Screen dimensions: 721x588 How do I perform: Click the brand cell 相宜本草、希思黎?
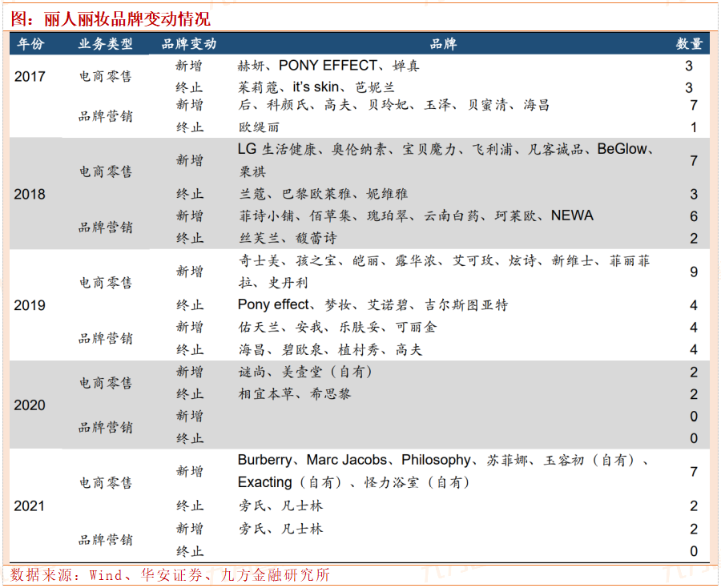pos(295,394)
